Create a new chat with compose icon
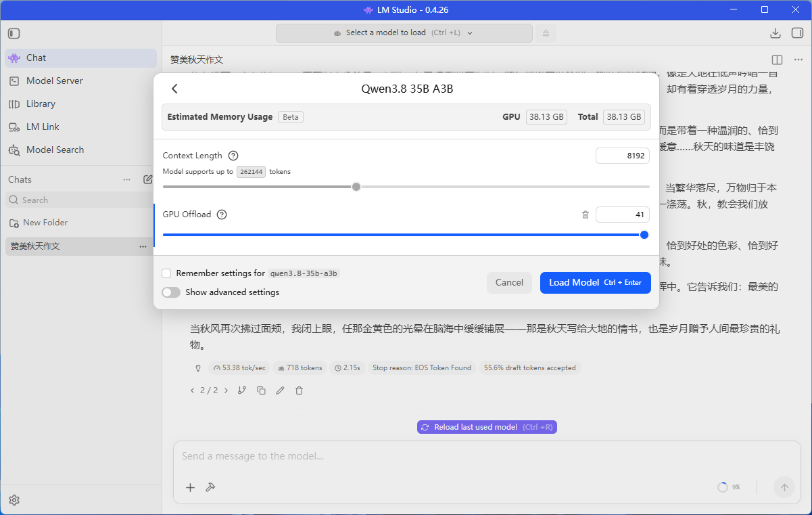The width and height of the screenshot is (812, 515). pos(148,179)
